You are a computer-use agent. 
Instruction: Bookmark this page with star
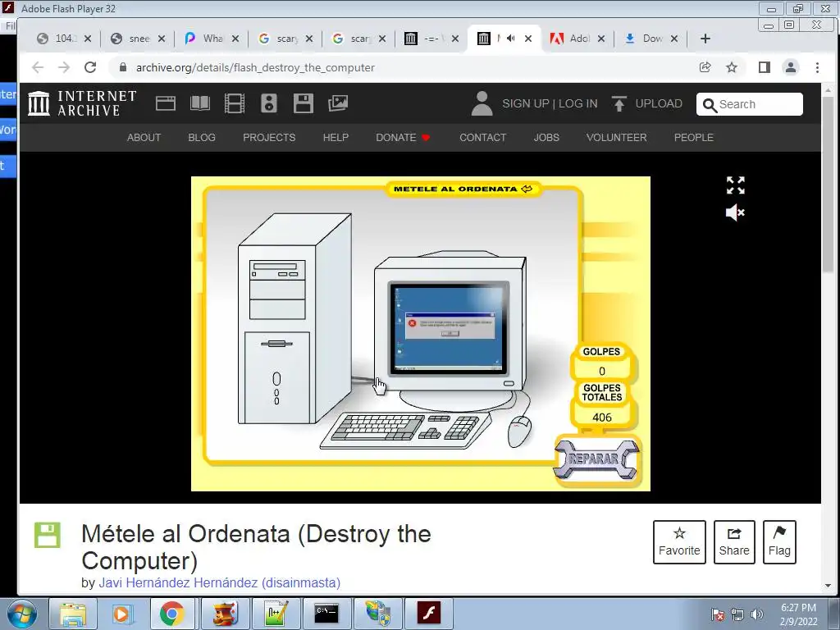tap(732, 67)
